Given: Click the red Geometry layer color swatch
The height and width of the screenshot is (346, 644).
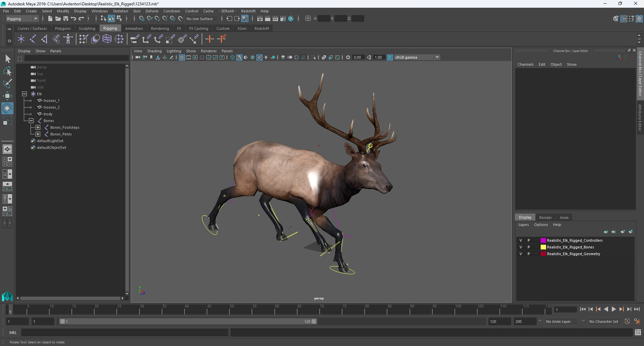Looking at the screenshot, I should pos(543,254).
